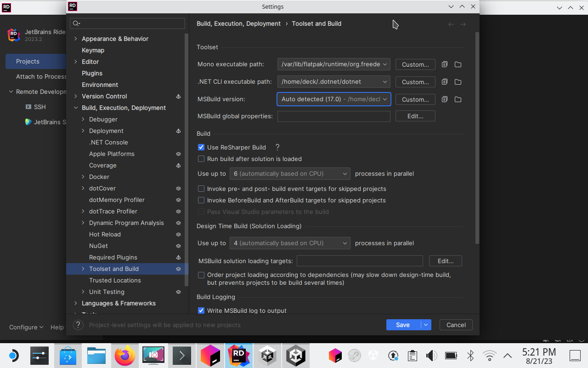Screen dimensions: 588x368
Task: Select Plugins settings page
Action: click(x=92, y=73)
